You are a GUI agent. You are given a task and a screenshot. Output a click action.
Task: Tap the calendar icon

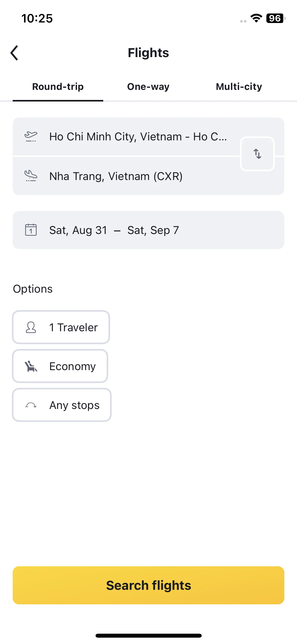[x=31, y=230]
